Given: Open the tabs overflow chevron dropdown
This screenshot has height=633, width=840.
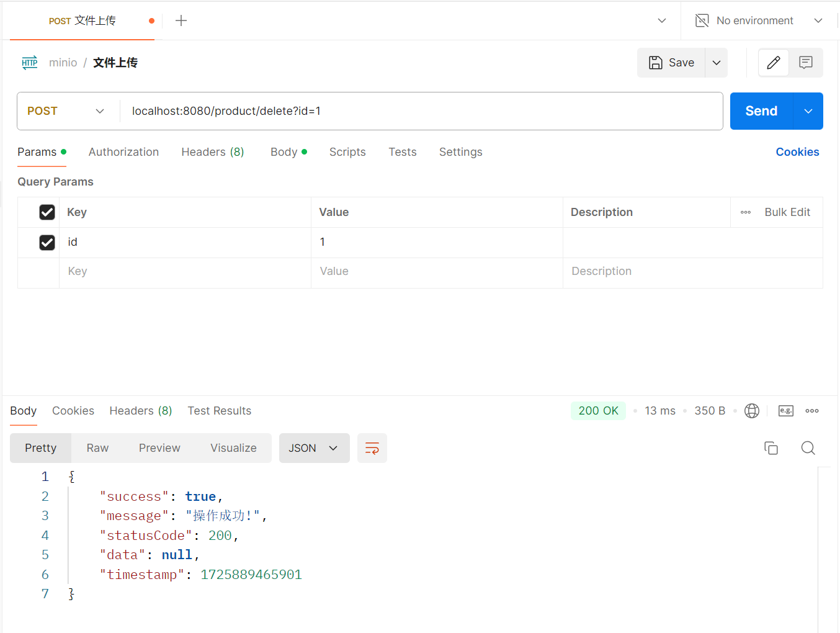Looking at the screenshot, I should click(x=662, y=20).
